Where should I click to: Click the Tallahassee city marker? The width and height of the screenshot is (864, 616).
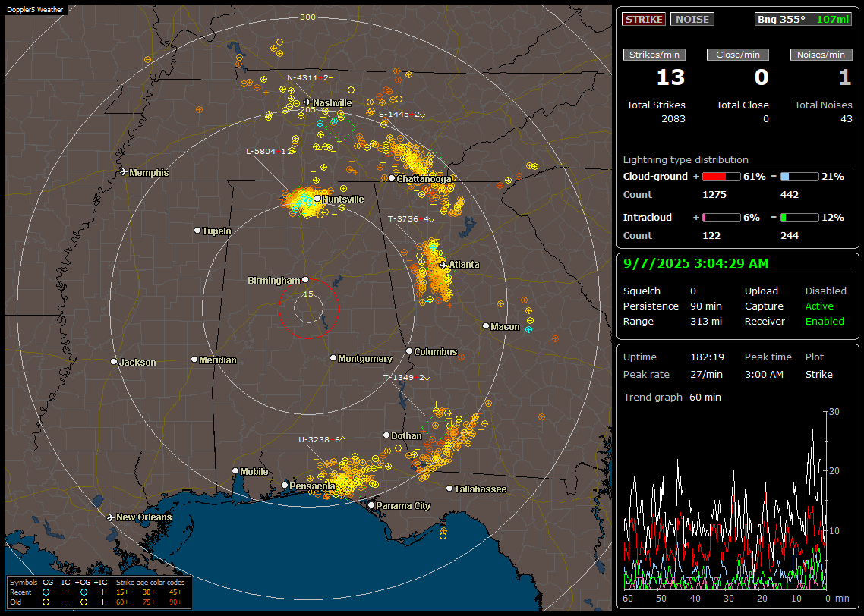tap(449, 489)
